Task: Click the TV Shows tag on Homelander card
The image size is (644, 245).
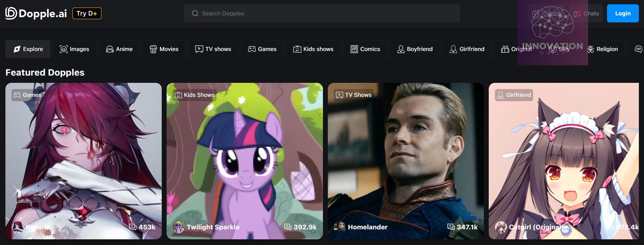Action: coord(354,95)
